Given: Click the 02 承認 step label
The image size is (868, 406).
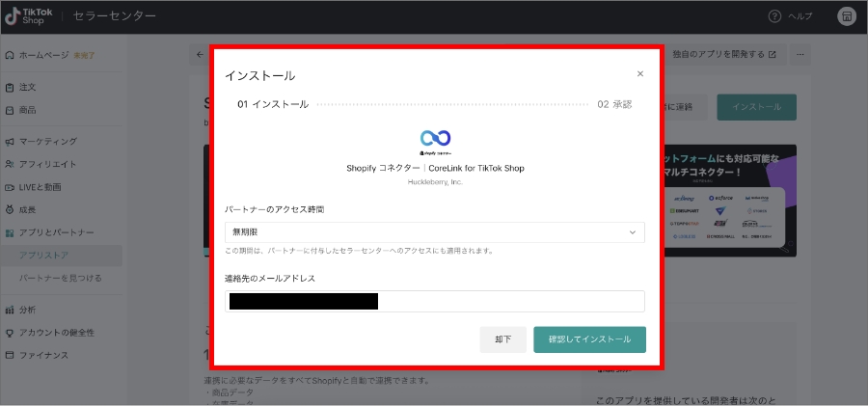Looking at the screenshot, I should tap(614, 104).
